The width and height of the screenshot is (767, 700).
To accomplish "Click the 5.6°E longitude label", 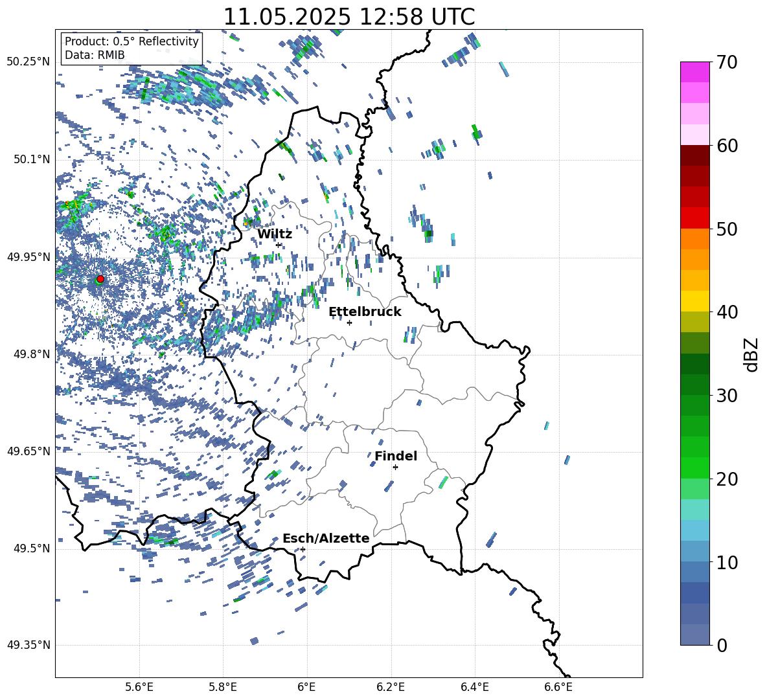I will (139, 687).
